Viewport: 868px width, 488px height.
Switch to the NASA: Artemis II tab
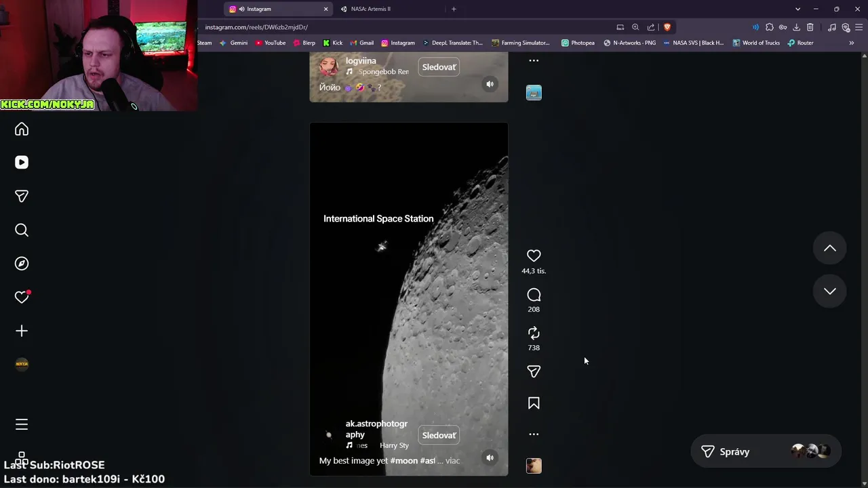392,9
